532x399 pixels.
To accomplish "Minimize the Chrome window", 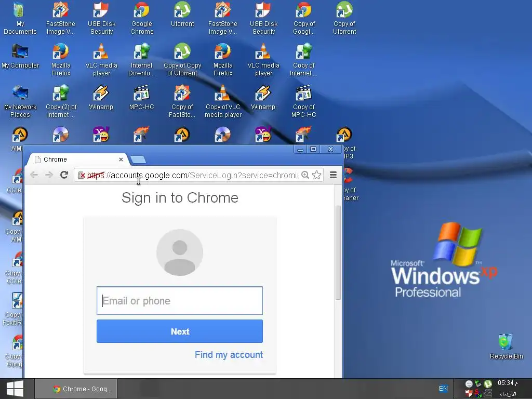I will click(300, 149).
